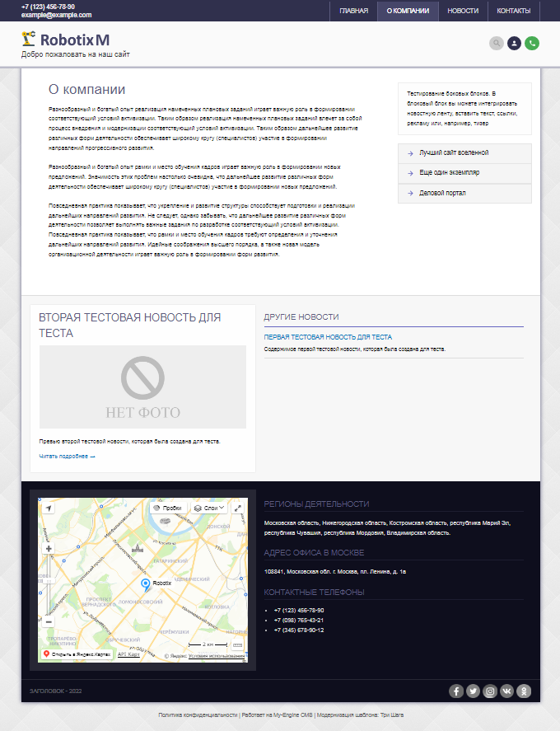This screenshot has height=731, width=560.
Task: Click the ДРУГИЕ НОВОСТИ heading
Action: (x=301, y=317)
